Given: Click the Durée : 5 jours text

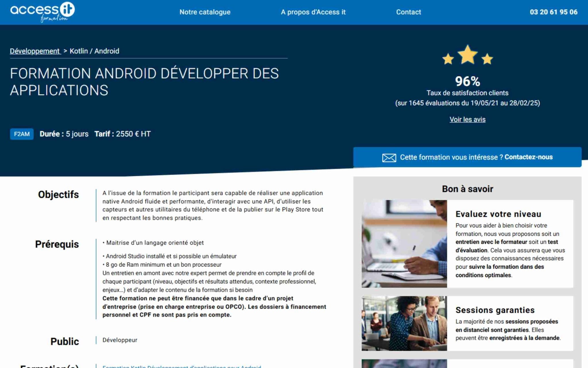Looking at the screenshot, I should point(64,134).
